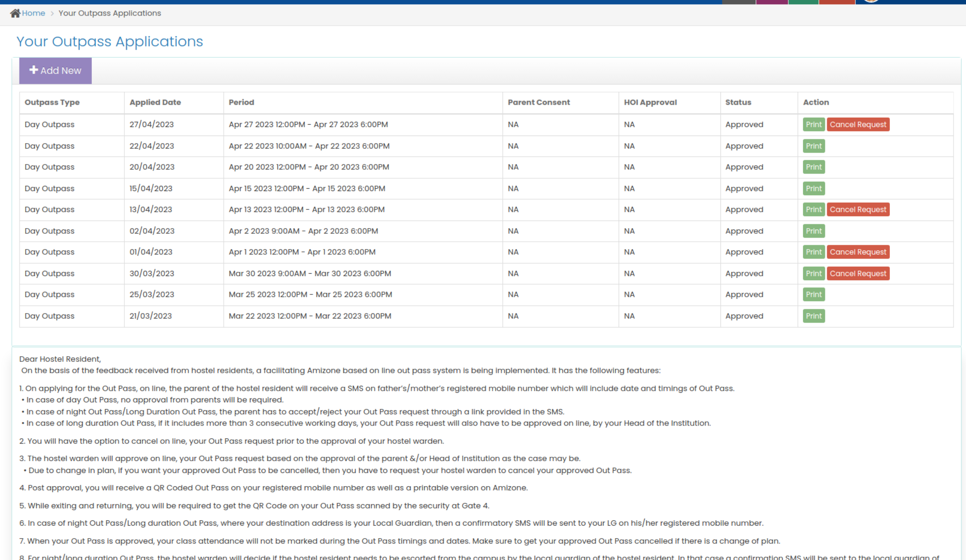Print the 02/04/2023 outpass
The image size is (966, 560).
[813, 231]
